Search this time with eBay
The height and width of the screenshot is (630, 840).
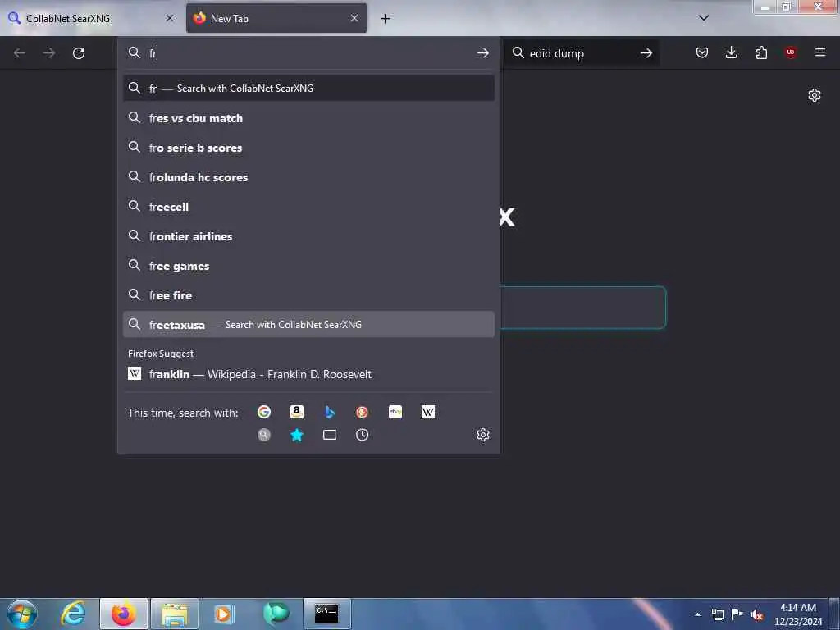395,412
